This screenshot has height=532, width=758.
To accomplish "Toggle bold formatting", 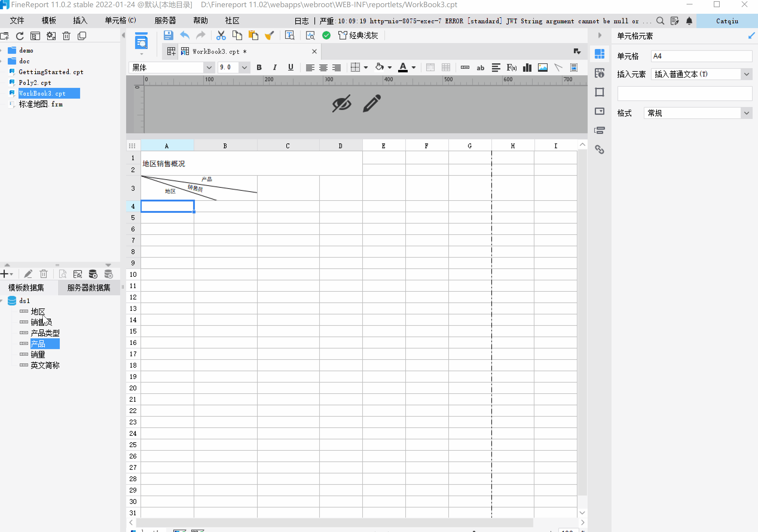I will click(x=259, y=68).
